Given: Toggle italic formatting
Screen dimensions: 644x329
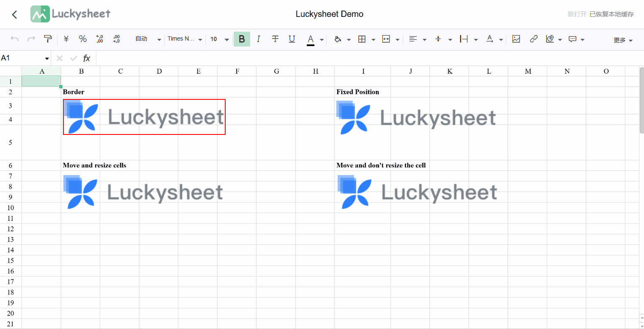Looking at the screenshot, I should click(258, 39).
